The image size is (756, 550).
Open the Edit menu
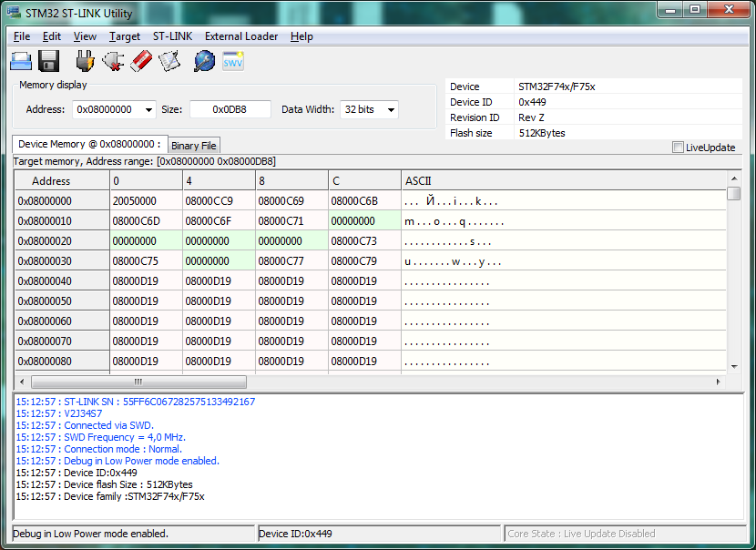[52, 36]
